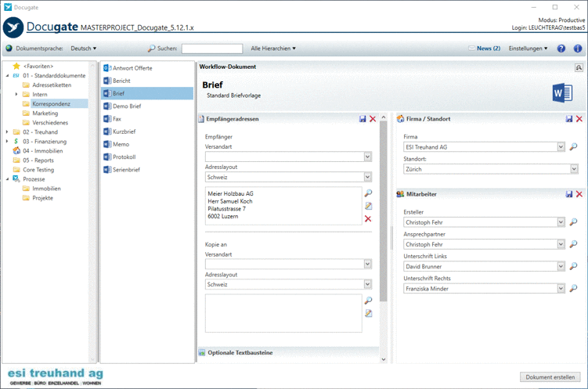Open Verschiedenes folder
Image resolution: width=588 pixels, height=389 pixels.
coord(50,123)
